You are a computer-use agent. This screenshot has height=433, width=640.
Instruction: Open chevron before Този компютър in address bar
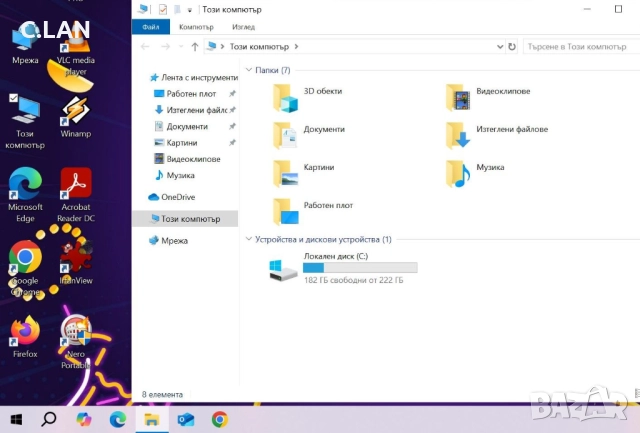point(222,47)
